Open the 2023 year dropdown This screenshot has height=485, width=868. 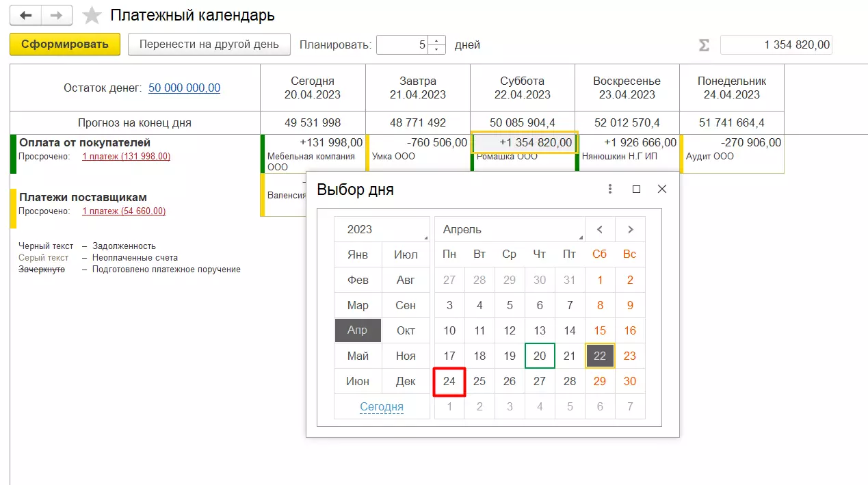click(382, 229)
